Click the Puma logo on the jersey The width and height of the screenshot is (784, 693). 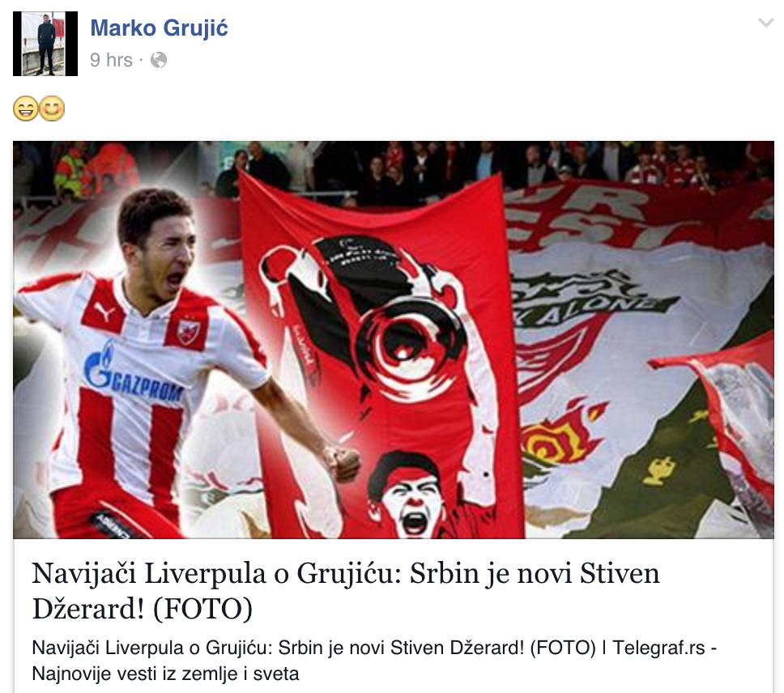click(104, 312)
